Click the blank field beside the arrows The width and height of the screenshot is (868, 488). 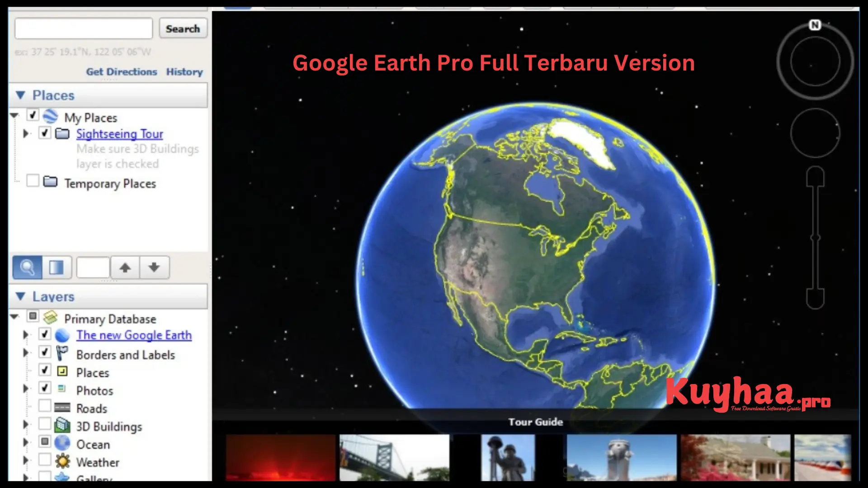click(x=93, y=267)
